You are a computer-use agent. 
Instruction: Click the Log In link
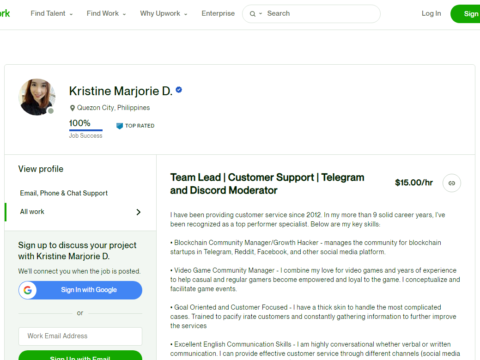coord(431,14)
